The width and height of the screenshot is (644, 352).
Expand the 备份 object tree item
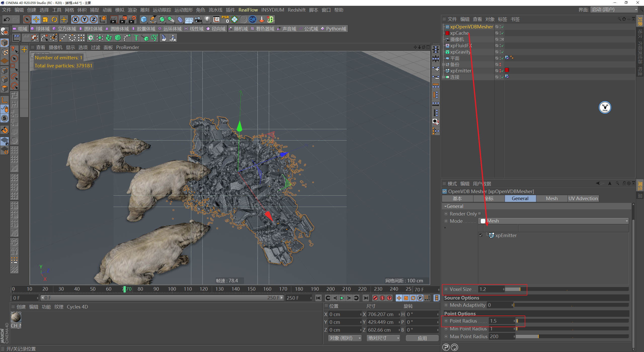443,65
